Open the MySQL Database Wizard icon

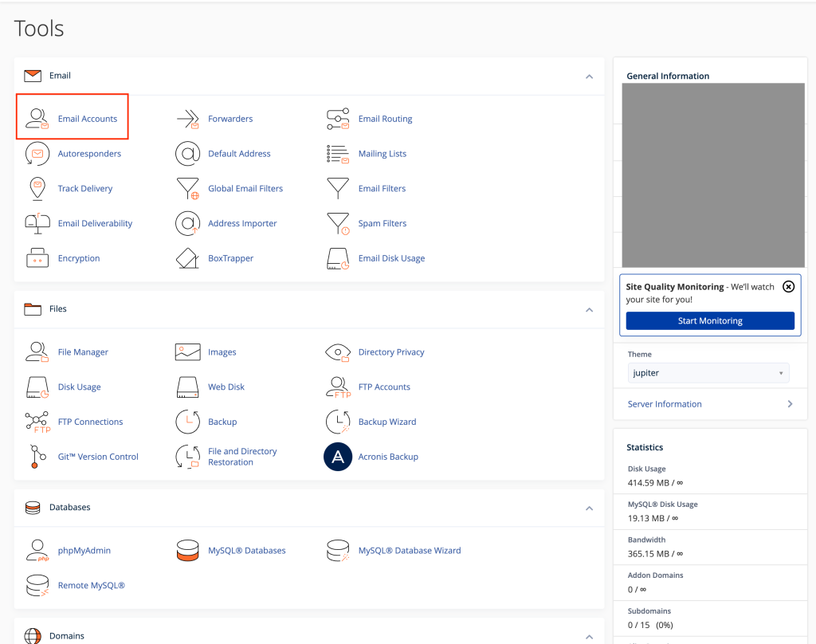pos(338,550)
